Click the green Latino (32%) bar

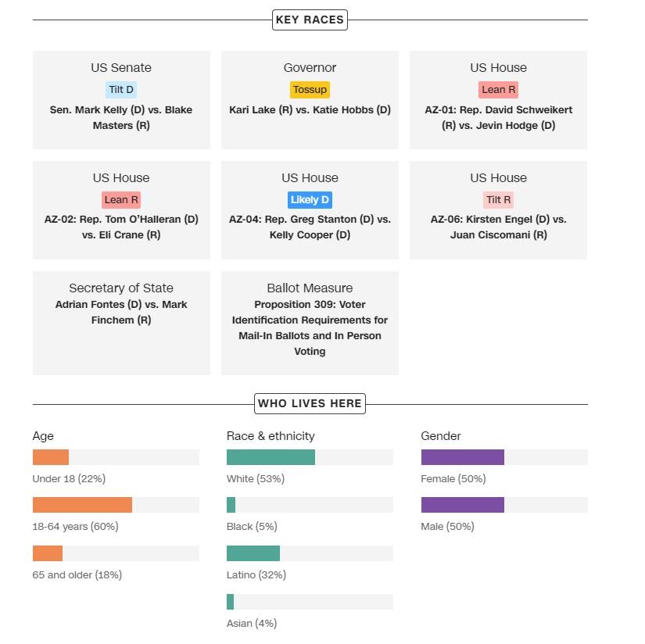click(253, 553)
